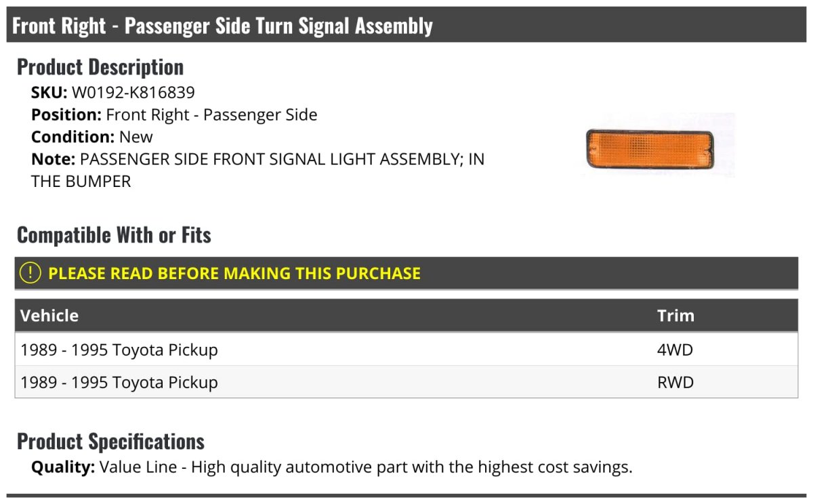Click the SKU number W0192-K816839

pos(133,93)
